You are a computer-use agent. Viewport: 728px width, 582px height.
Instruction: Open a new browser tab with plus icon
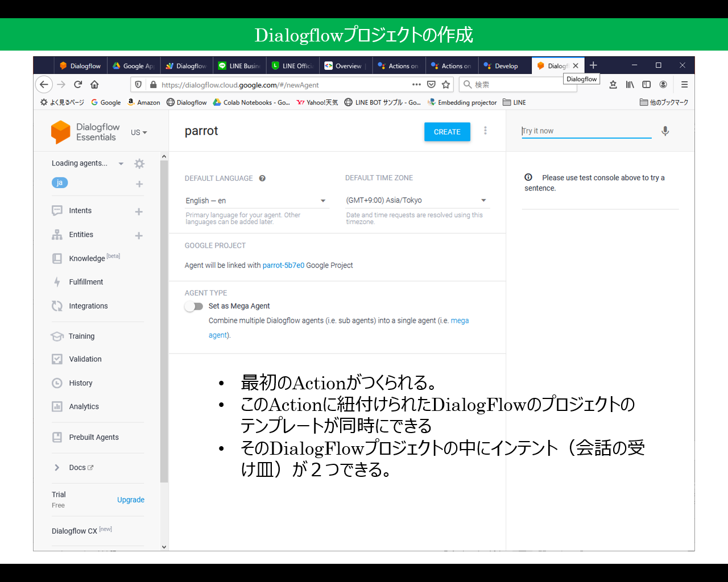593,65
